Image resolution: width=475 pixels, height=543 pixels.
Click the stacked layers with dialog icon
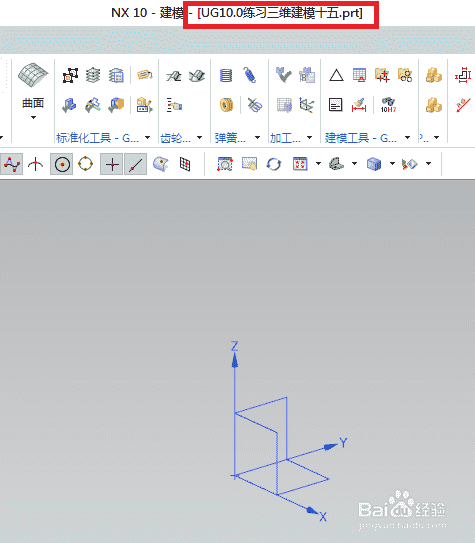pos(116,75)
